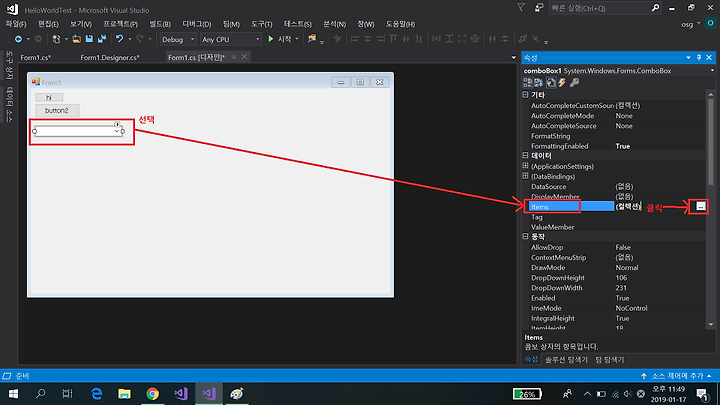Collapse the 기타 property category
This screenshot has width=720, height=405.
(x=525, y=95)
